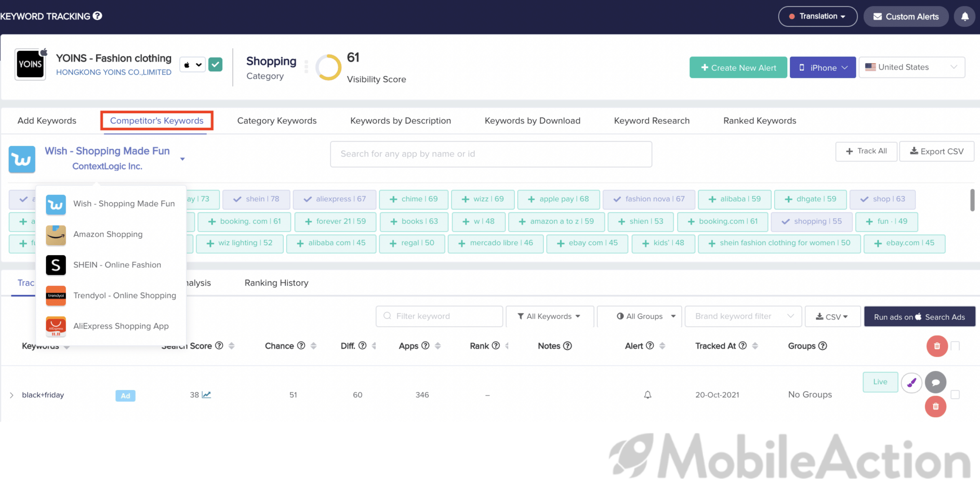The width and height of the screenshot is (980, 480).
Task: Toggle tracking for the shopping | 55 keyword
Action: (x=812, y=221)
